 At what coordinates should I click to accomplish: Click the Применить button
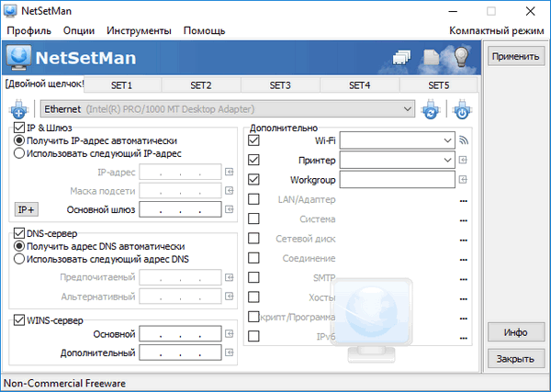pyautogui.click(x=516, y=56)
